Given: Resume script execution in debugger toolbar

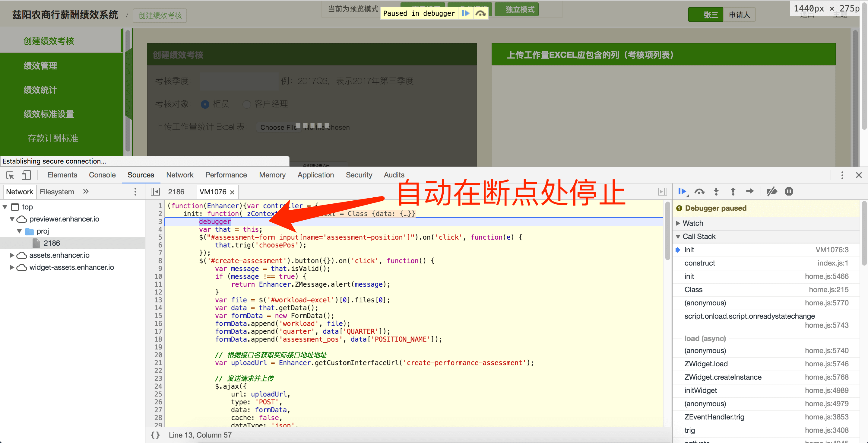Looking at the screenshot, I should 682,192.
